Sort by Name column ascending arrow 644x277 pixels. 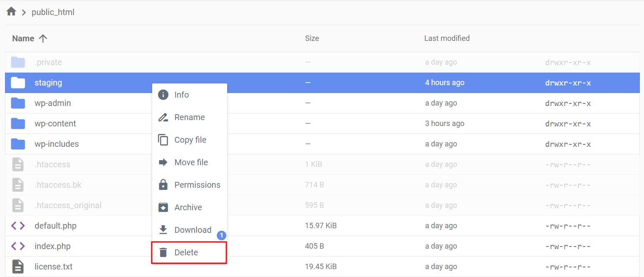[43, 38]
